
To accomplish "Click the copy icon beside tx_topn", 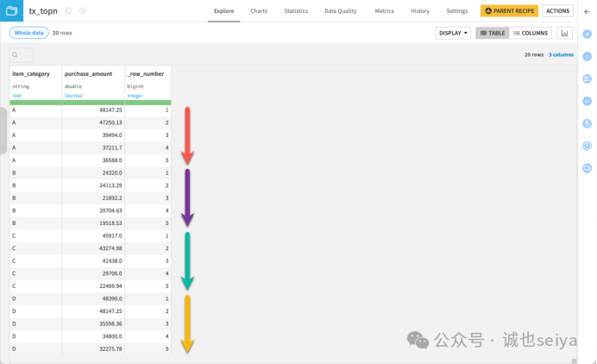I will pos(68,11).
